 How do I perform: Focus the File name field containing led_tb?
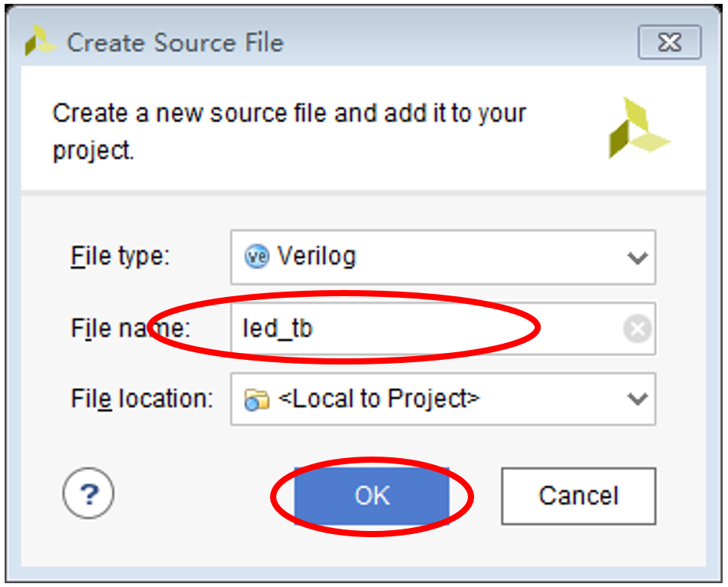(x=430, y=329)
